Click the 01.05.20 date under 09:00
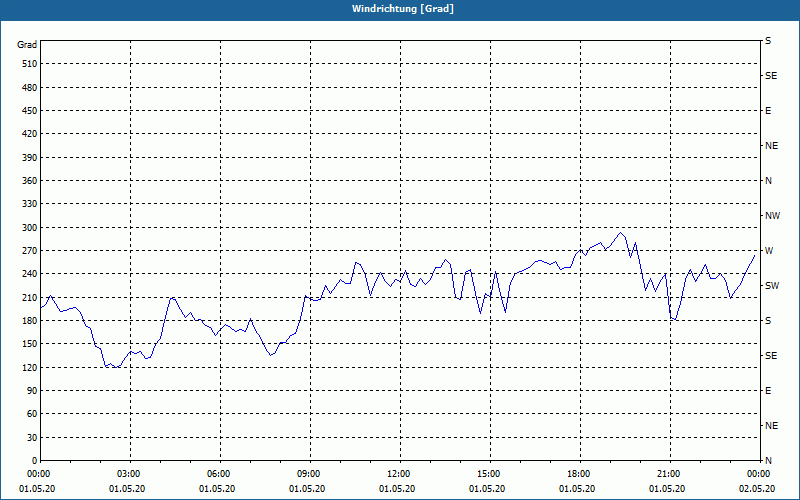 [x=307, y=489]
